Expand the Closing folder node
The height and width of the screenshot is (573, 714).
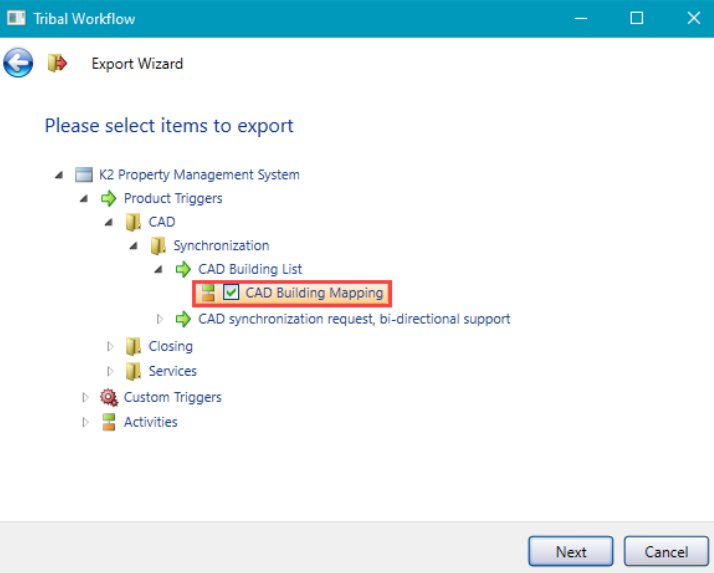click(111, 346)
